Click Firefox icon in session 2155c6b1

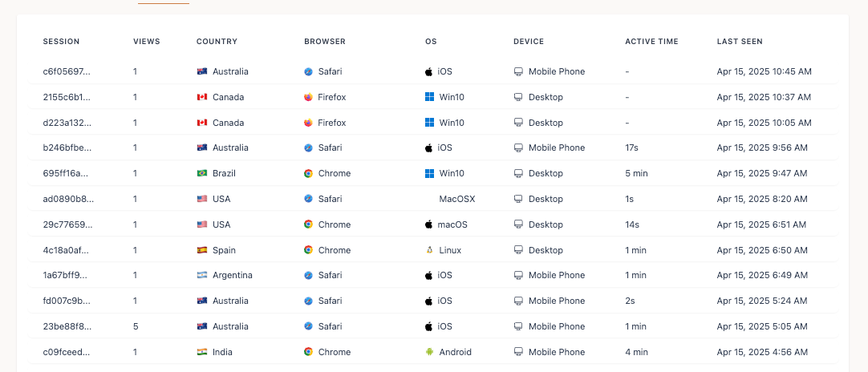(x=308, y=97)
